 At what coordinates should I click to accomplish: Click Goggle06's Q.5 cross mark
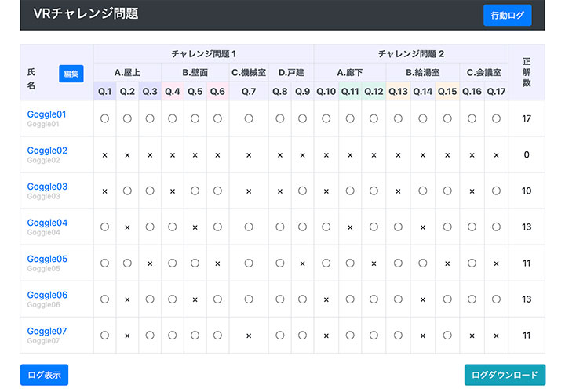pyautogui.click(x=195, y=299)
